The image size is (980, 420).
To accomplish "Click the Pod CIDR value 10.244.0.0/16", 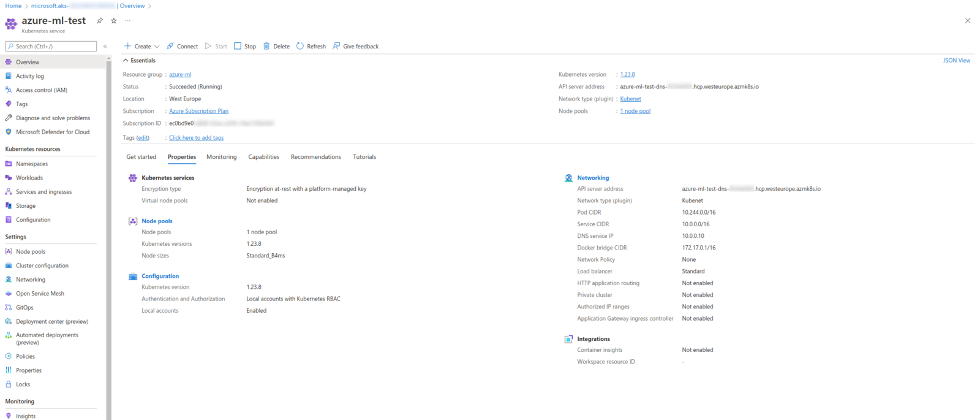I will (x=699, y=213).
